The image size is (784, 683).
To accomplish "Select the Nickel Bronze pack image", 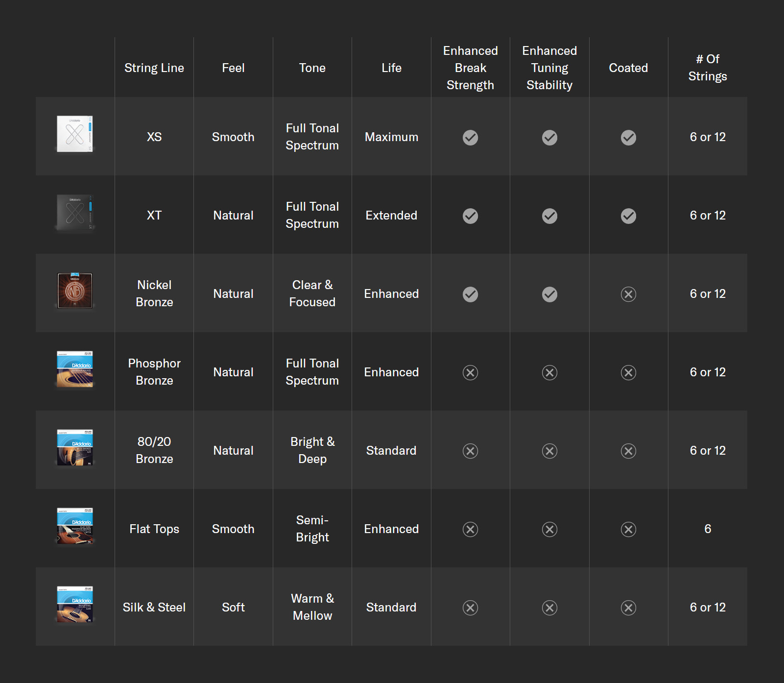I will [74, 291].
